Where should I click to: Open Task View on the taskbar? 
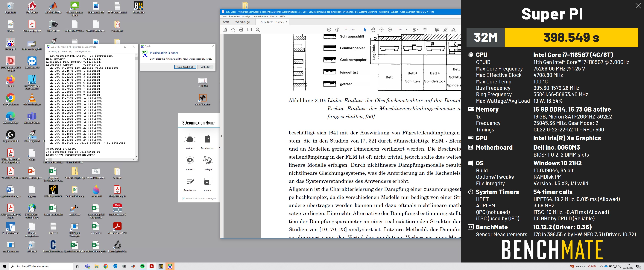tap(78, 266)
